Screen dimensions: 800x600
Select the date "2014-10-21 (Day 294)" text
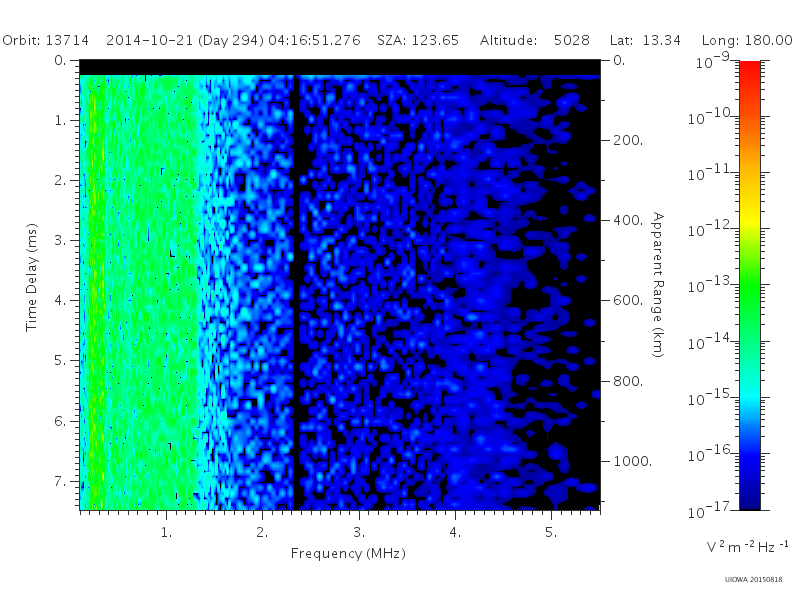[x=185, y=40]
